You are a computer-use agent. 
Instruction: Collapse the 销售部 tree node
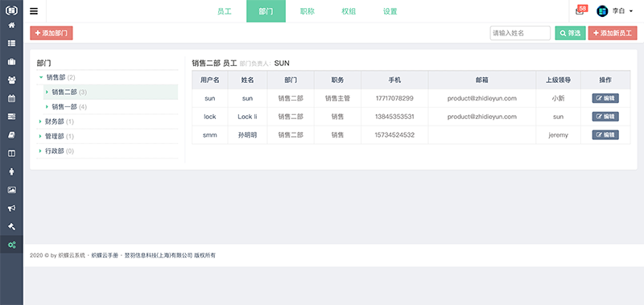tap(41, 77)
